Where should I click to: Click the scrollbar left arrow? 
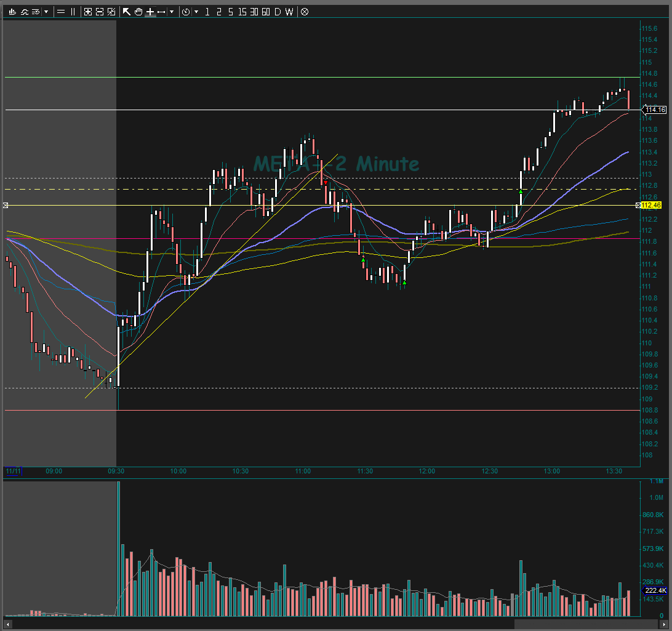[7, 624]
